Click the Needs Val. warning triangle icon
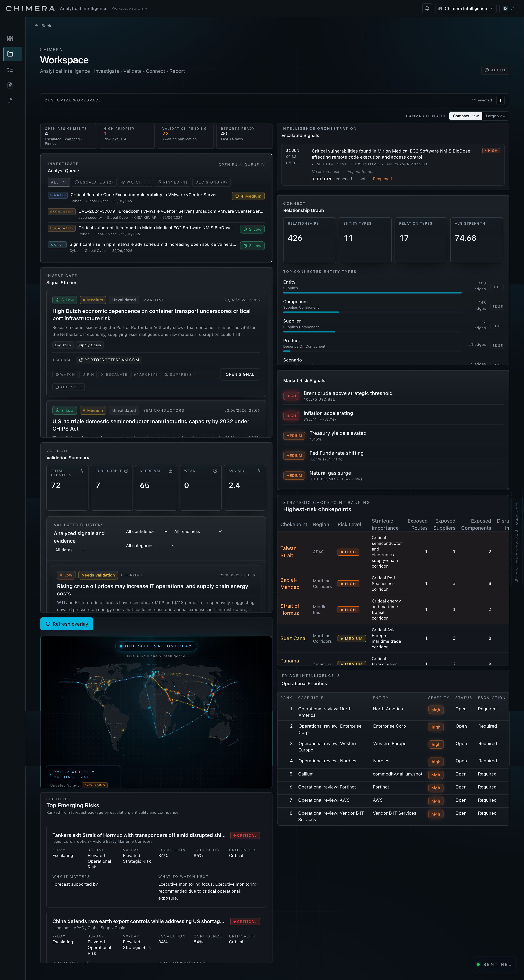The width and height of the screenshot is (524, 980). (x=171, y=471)
